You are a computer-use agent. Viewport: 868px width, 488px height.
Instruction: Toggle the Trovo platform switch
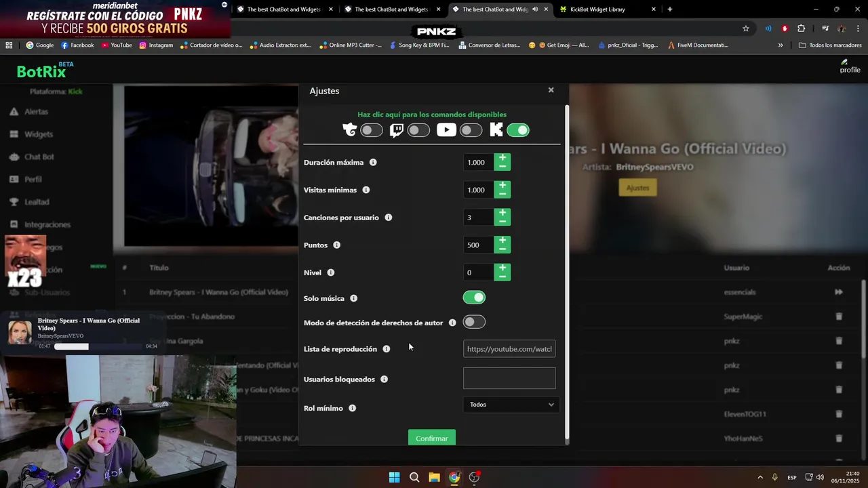[372, 130]
